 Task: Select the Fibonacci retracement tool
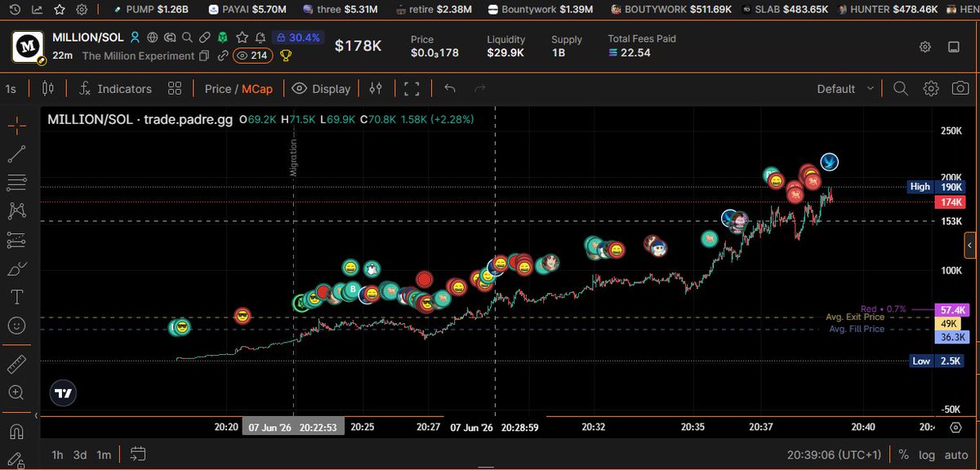click(x=16, y=182)
